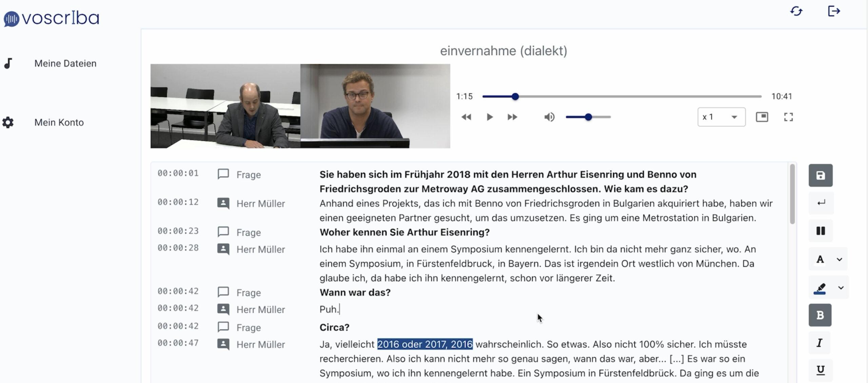The height and width of the screenshot is (383, 868).
Task: Click person icon at 00:00:12
Action: [x=223, y=203]
